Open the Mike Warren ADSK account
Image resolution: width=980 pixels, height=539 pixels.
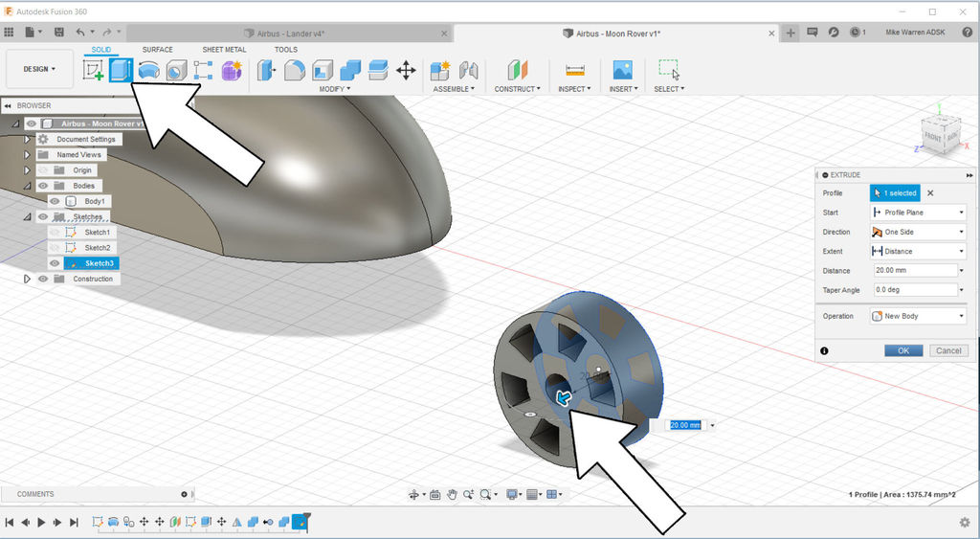[x=915, y=33]
